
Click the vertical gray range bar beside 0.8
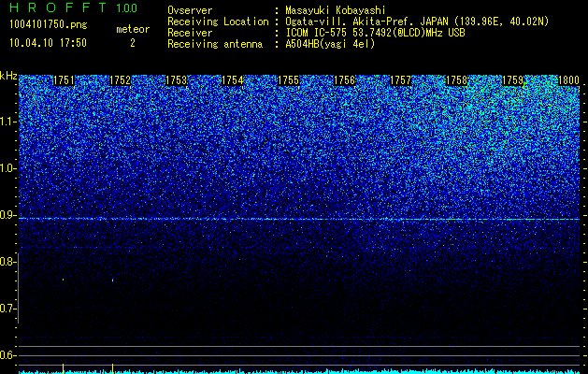click(x=18, y=288)
